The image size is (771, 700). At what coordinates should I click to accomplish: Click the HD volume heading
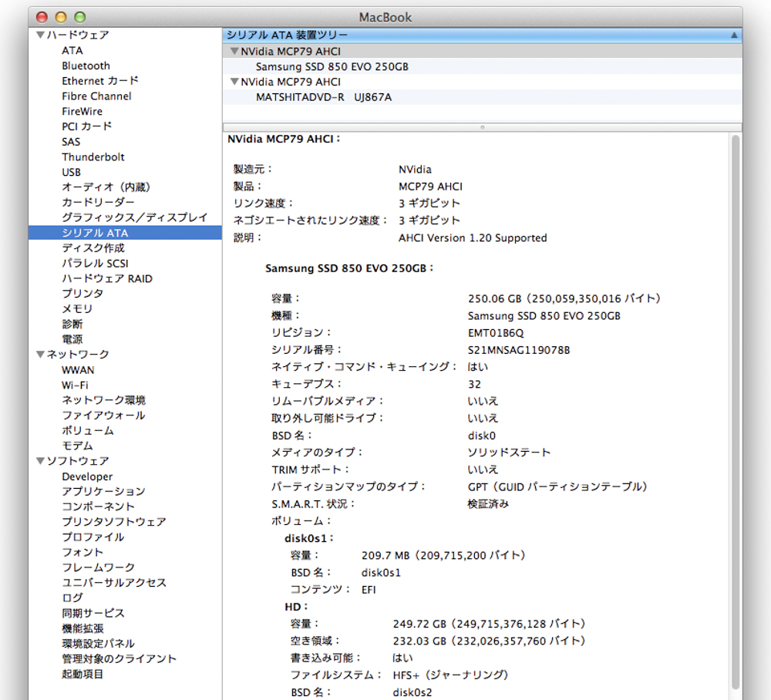point(297,607)
